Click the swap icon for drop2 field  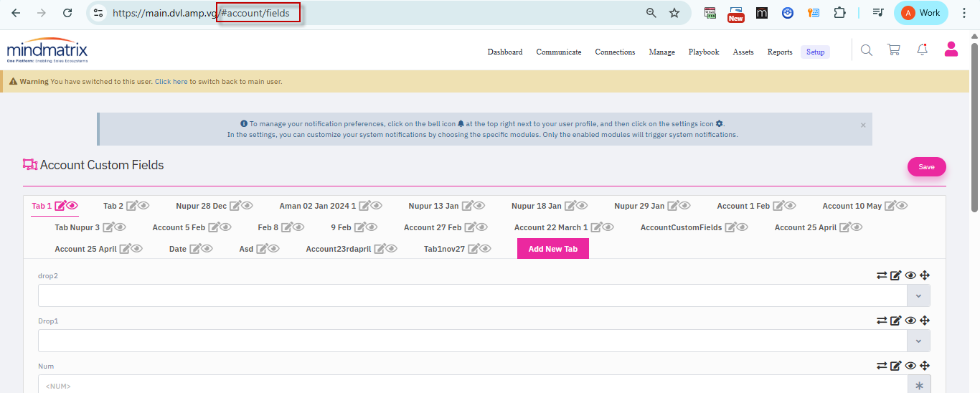pyautogui.click(x=882, y=275)
